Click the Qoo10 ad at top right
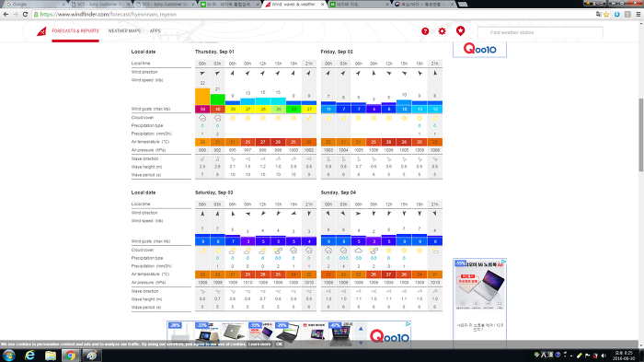 click(479, 50)
